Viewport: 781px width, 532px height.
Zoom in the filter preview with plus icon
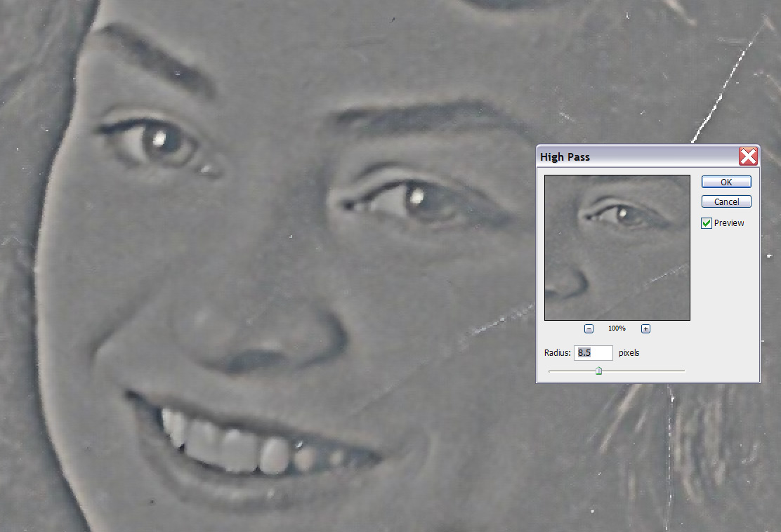[645, 328]
